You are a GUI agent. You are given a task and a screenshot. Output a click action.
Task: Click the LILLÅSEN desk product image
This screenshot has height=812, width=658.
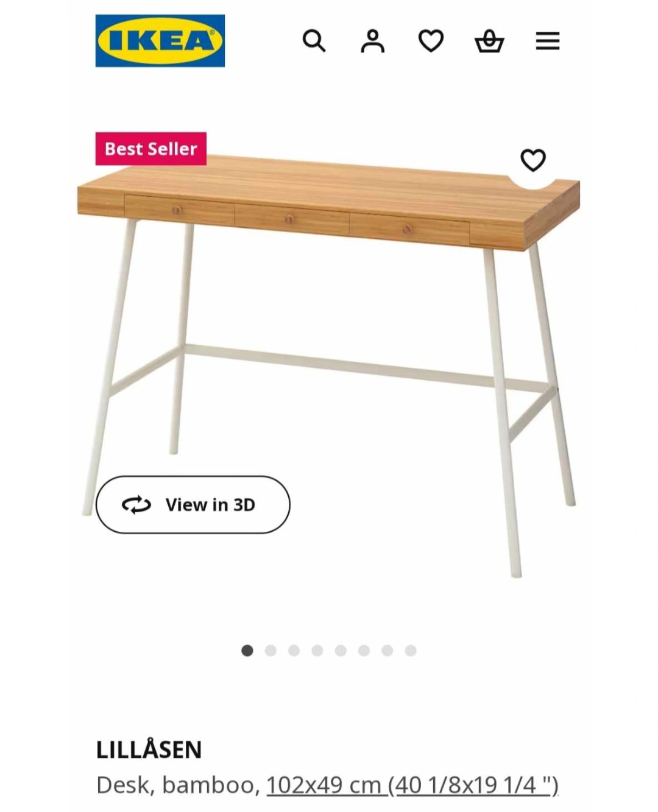(329, 365)
